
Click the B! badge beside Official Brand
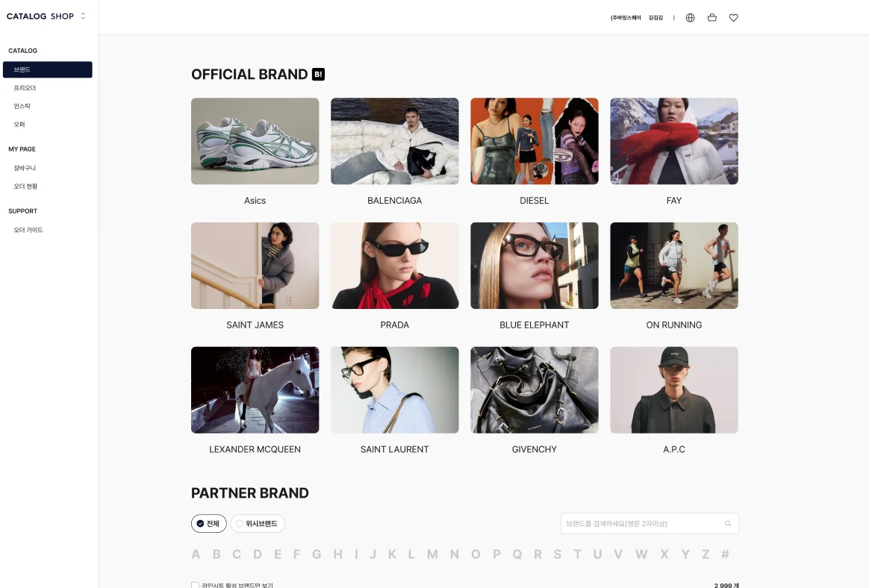pyautogui.click(x=318, y=75)
